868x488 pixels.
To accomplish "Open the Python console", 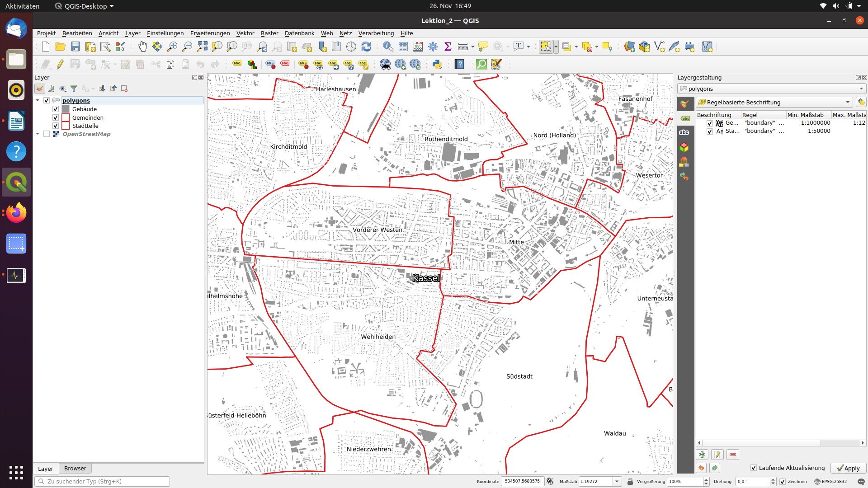I will point(437,64).
